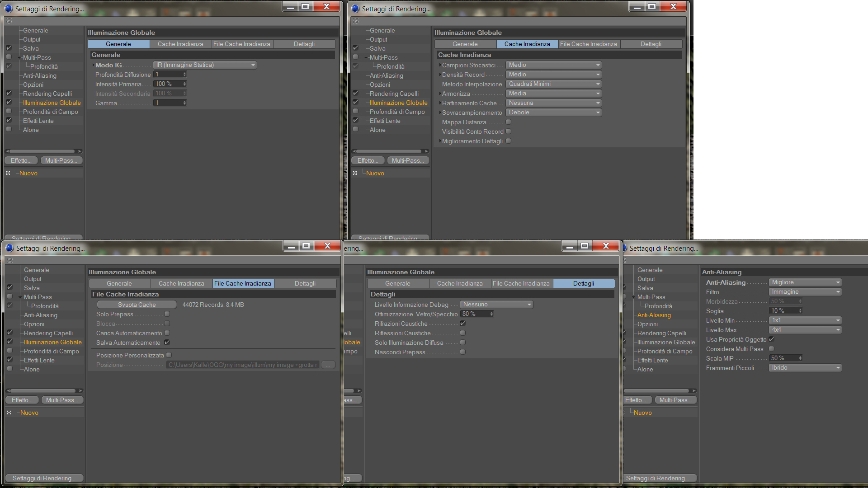Expand the Modo IG disclosure triangle
The height and width of the screenshot is (488, 868).
point(93,65)
